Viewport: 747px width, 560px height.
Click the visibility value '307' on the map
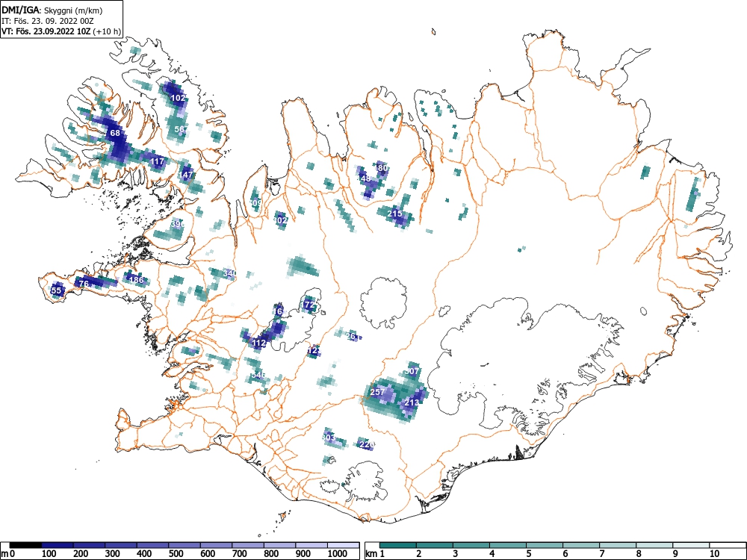[x=412, y=371]
